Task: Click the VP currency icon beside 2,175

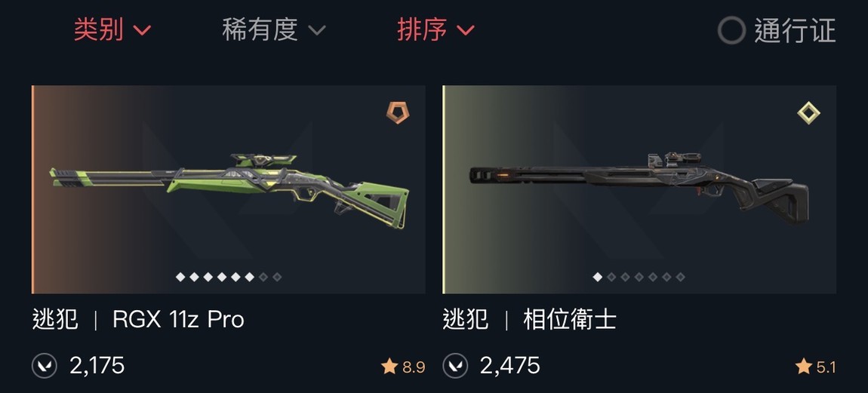Action: pos(45,366)
